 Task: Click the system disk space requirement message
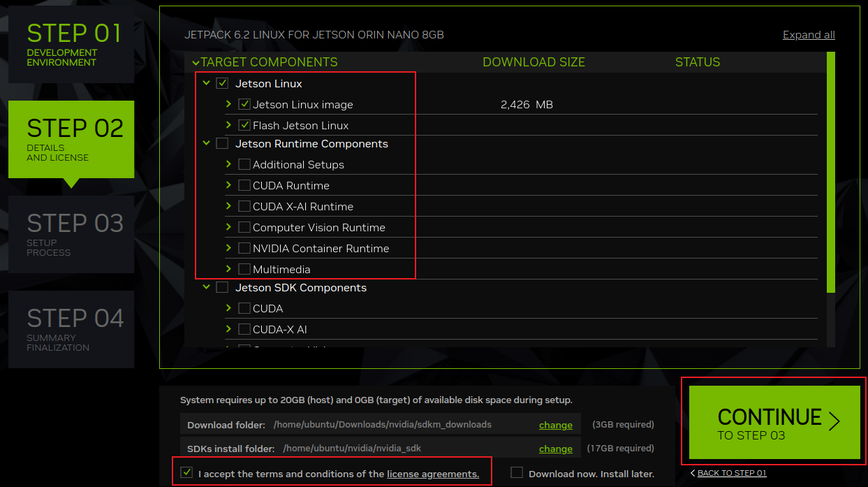click(x=376, y=400)
